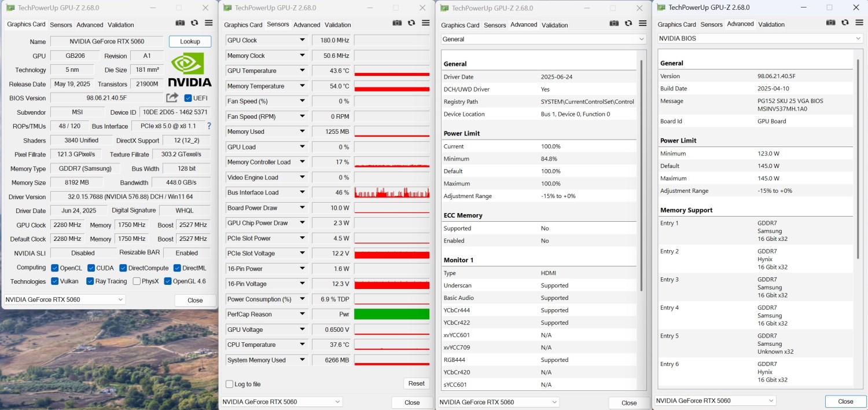Viewport: 868px width, 410px height.
Task: Toggle the DirectCompute checkbox
Action: tap(123, 268)
